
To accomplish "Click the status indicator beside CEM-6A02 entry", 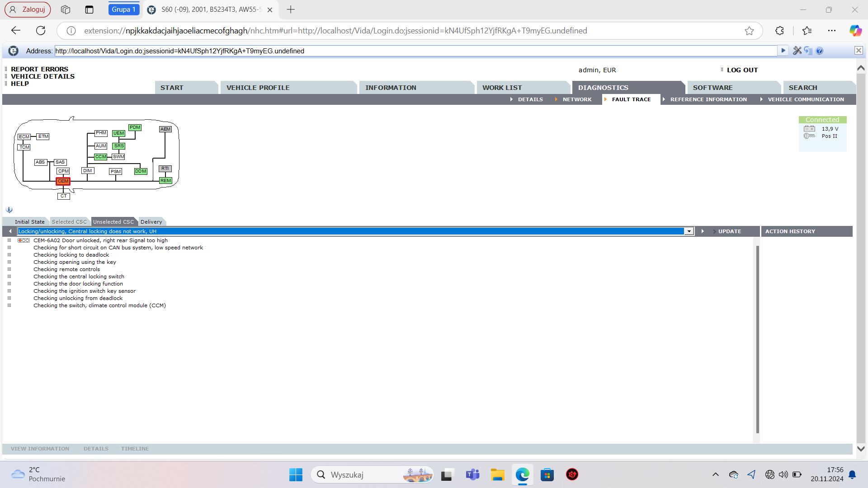I will 24,240.
